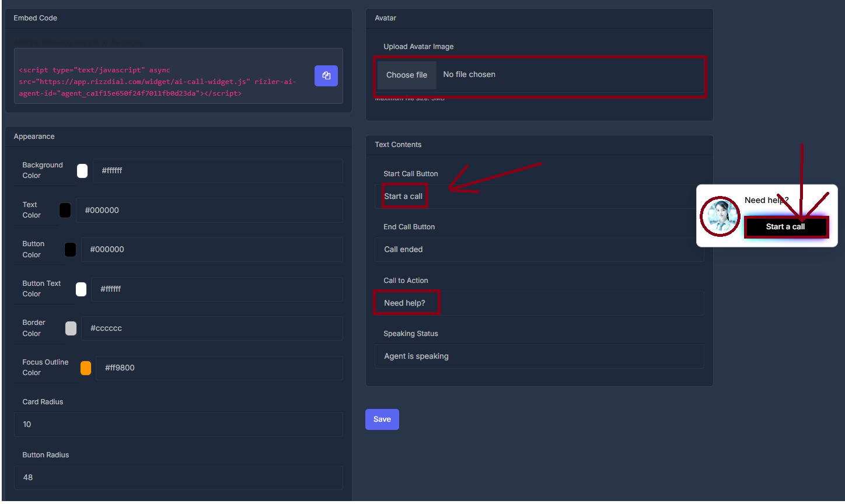Click the No file chosen text

[x=469, y=75]
